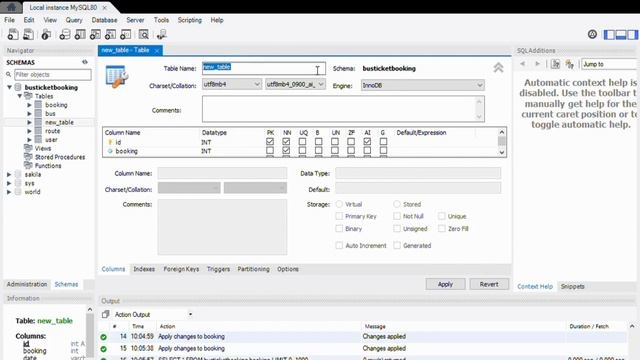The width and height of the screenshot is (640, 360).
Task: Open the search table data icon
Action: point(143,35)
